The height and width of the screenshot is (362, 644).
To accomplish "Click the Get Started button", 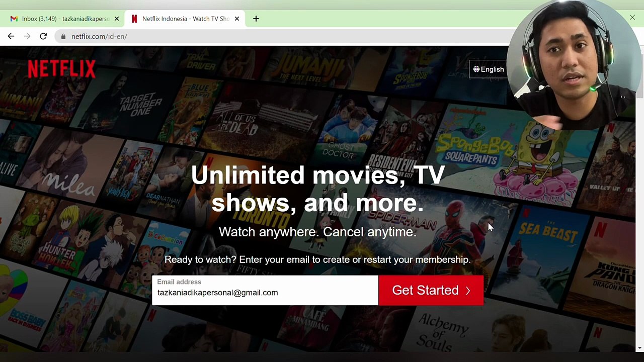I will (x=431, y=290).
